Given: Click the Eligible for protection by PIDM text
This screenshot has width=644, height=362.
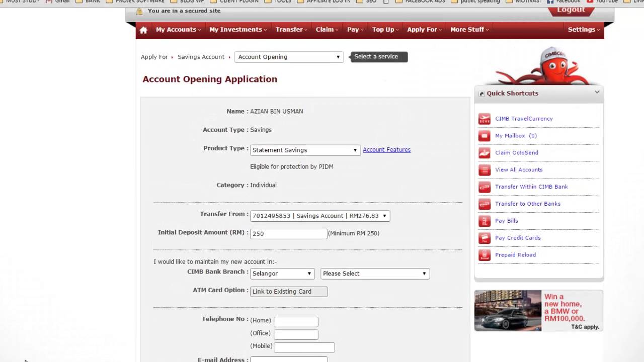Looking at the screenshot, I should click(292, 167).
